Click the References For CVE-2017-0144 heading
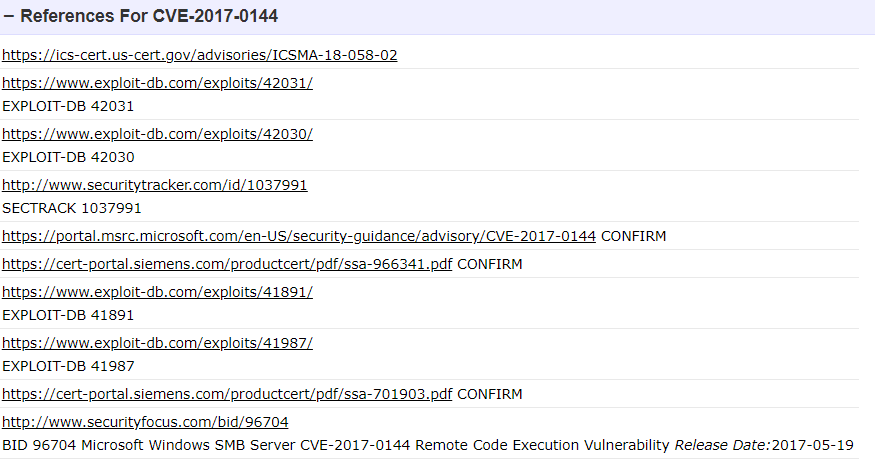Screen dimensions: 875x465 point(149,16)
